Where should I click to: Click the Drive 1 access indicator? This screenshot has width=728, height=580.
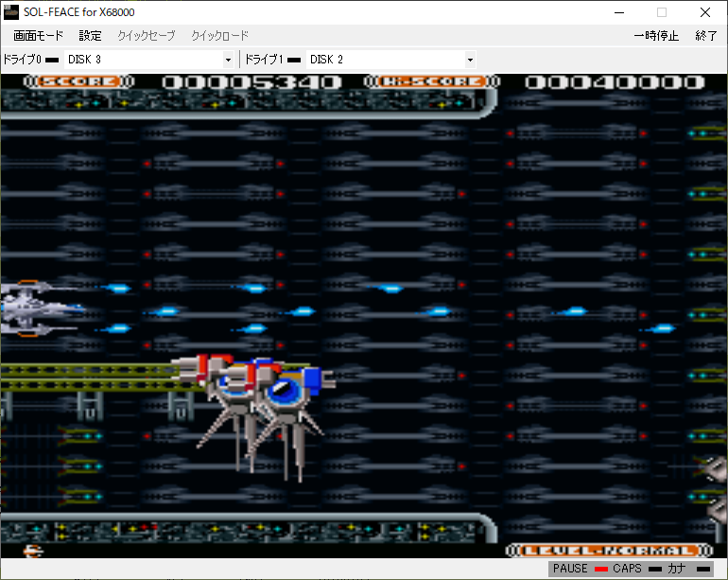[x=294, y=60]
